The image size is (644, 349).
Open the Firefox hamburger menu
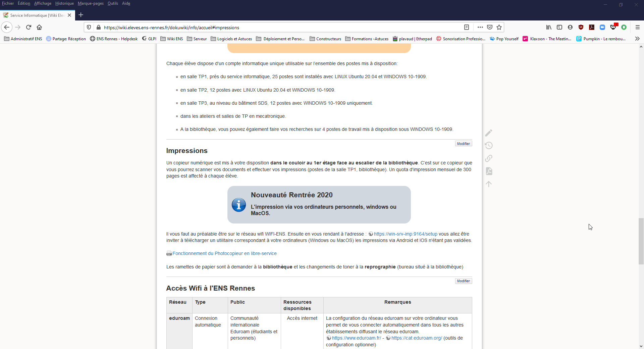638,27
